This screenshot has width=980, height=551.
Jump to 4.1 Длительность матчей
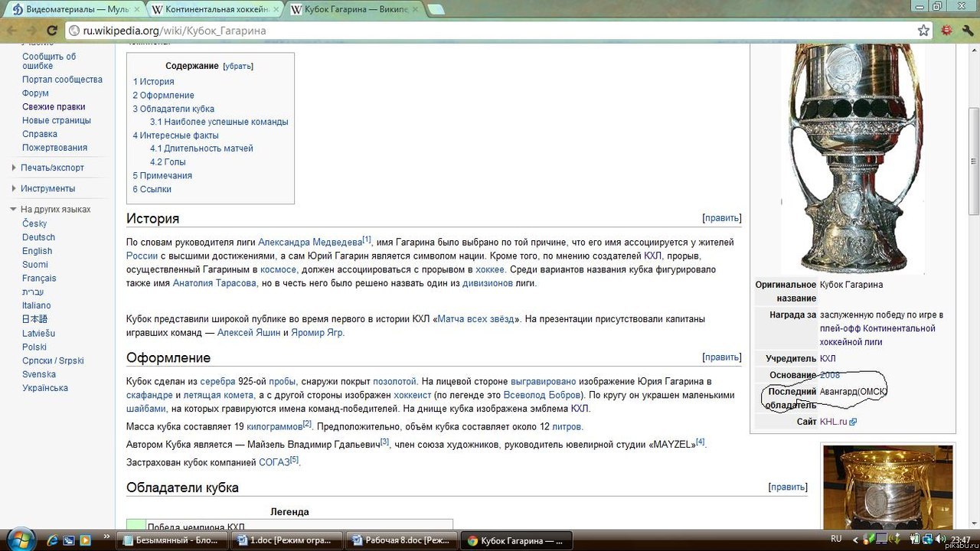(x=201, y=148)
